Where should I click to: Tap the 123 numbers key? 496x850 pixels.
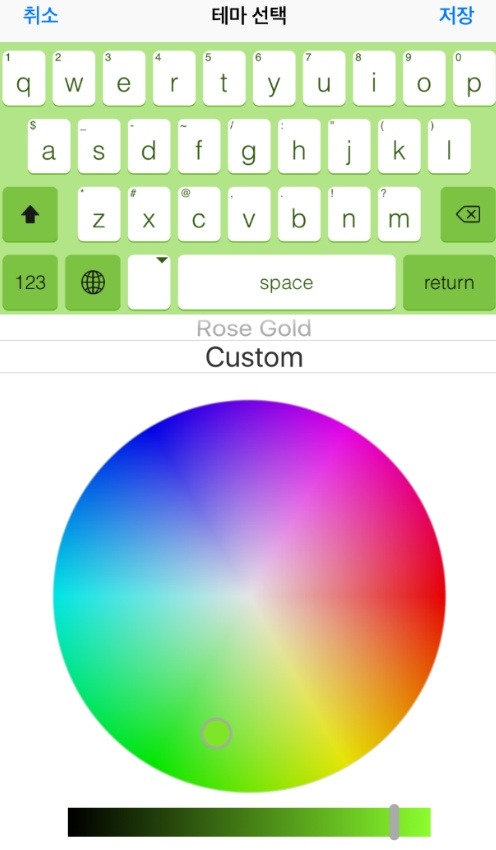30,282
